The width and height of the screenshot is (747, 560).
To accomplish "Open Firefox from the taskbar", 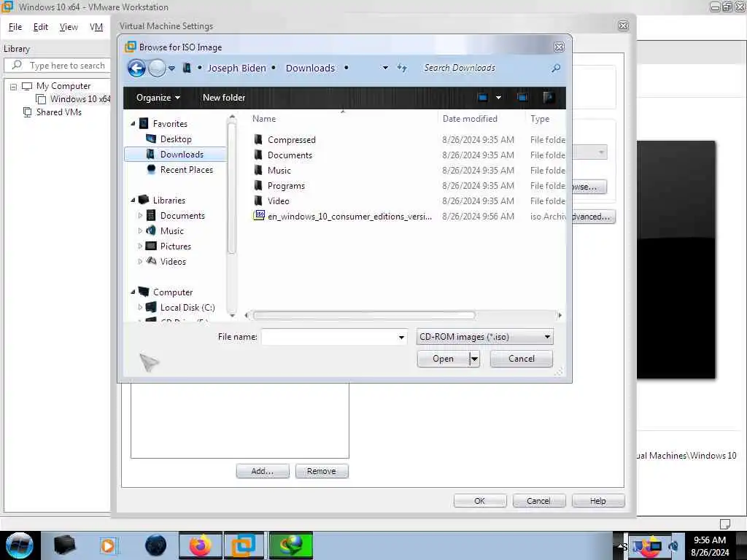I will click(201, 545).
